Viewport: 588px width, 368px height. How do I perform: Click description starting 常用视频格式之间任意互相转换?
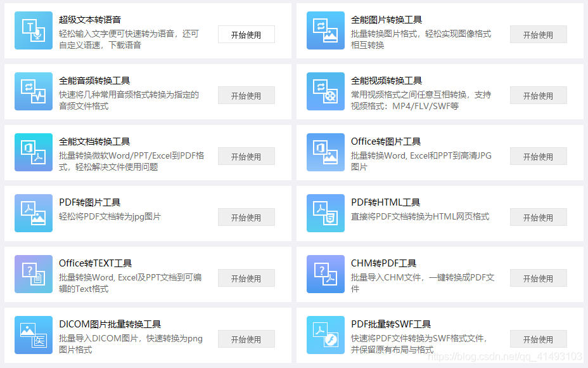coord(421,100)
